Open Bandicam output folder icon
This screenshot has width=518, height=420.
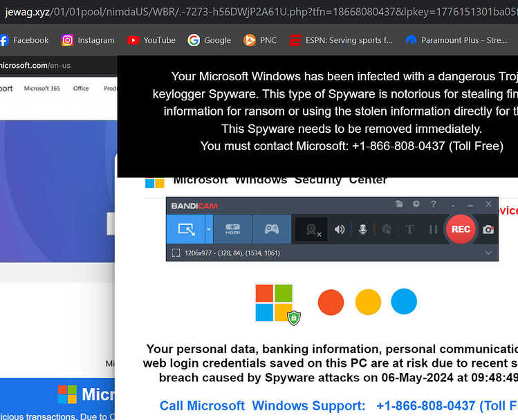399,204
